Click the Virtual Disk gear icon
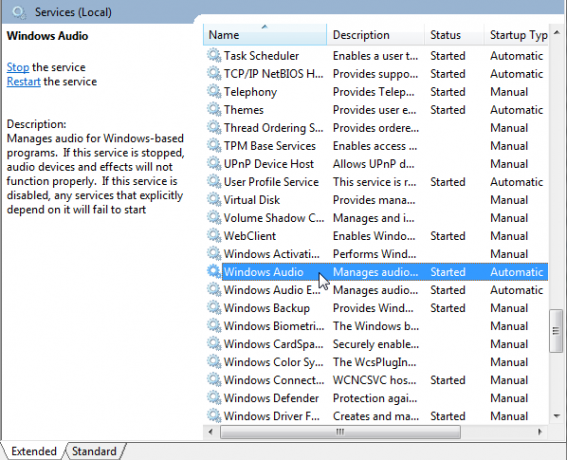 pyautogui.click(x=214, y=200)
